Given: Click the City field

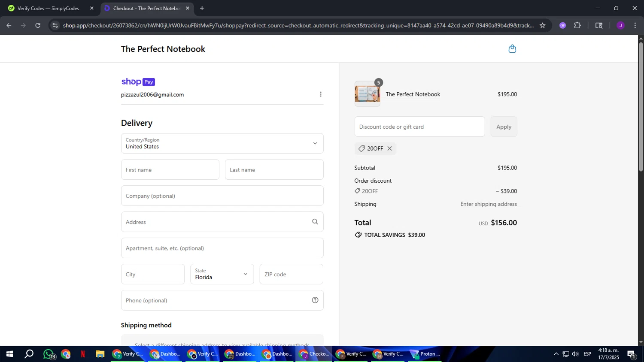Looking at the screenshot, I should pos(152,274).
